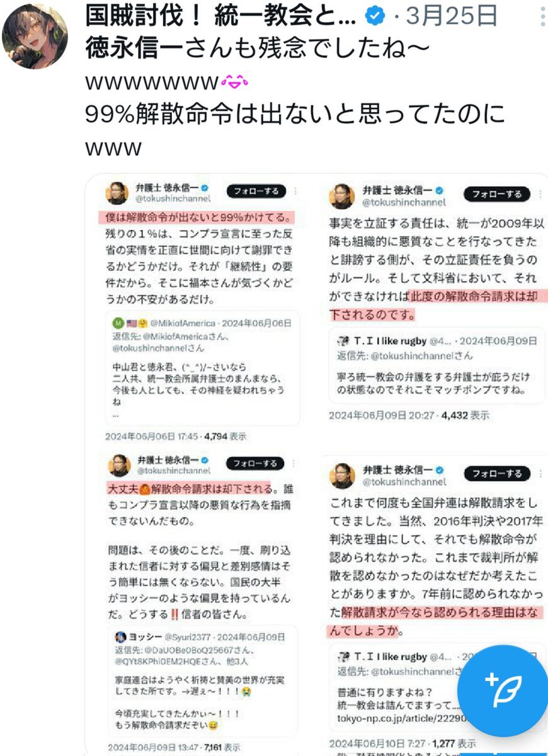Click @tokushinchannel handle in 事実を立証する tweet
Viewport: 548px width, 756px height.
404,203
